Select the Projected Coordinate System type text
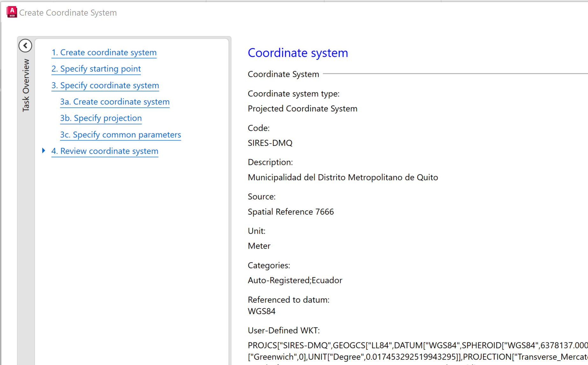Viewport: 588px width, 365px height. click(303, 109)
